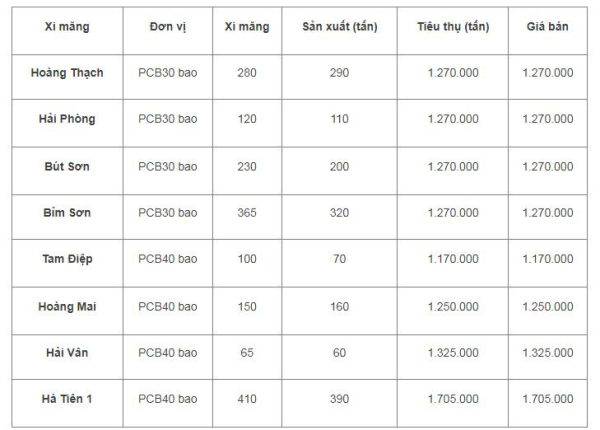The height and width of the screenshot is (430, 600).
Task: Click the "Hải Vân" cell
Action: pyautogui.click(x=68, y=352)
